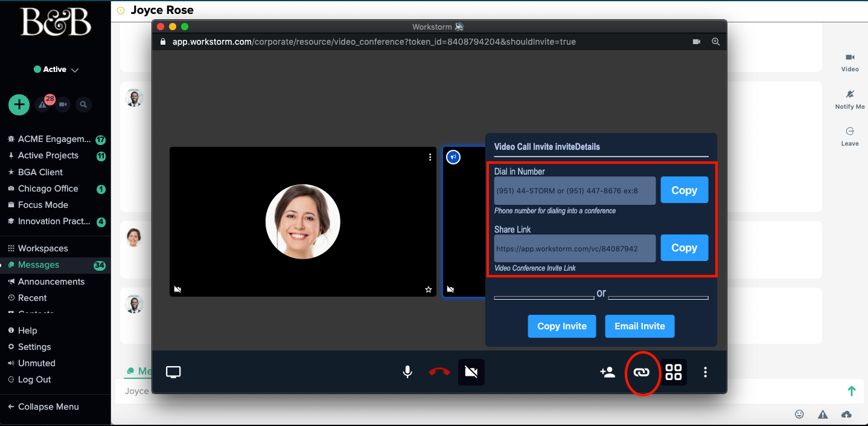Leave the conversation using Leave icon
Viewport: 868px width, 426px height.
point(850,137)
